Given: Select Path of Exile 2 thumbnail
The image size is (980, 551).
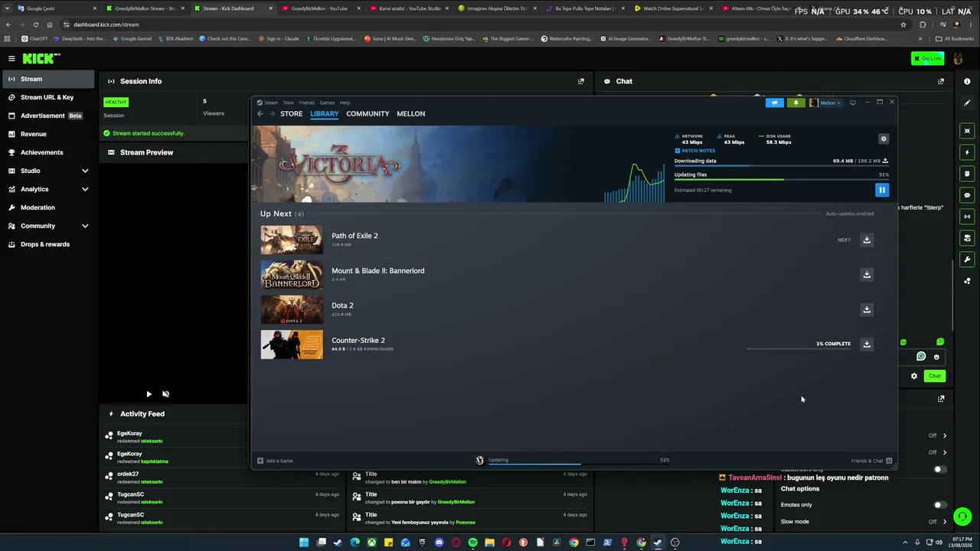Looking at the screenshot, I should point(292,240).
